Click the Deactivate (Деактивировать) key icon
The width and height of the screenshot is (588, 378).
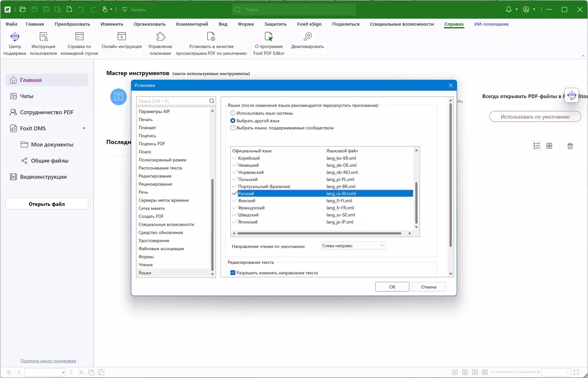307,37
